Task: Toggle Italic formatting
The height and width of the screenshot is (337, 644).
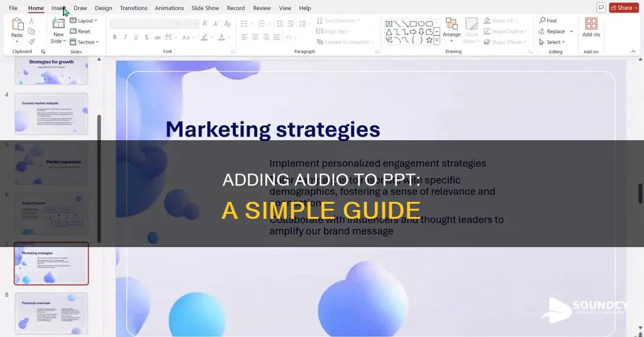Action: pyautogui.click(x=125, y=37)
